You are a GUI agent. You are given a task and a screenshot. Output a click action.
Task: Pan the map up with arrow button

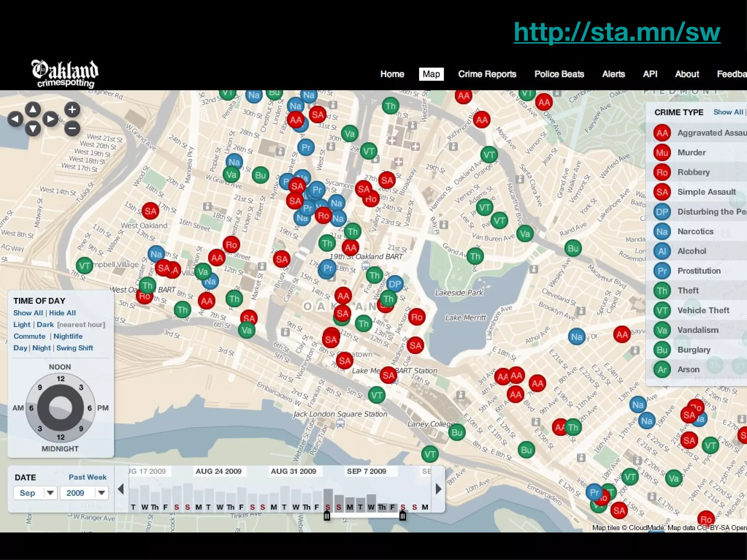(x=33, y=109)
